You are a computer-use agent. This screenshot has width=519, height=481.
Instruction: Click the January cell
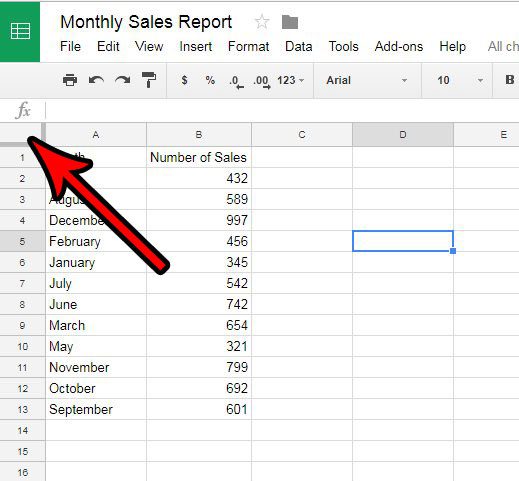tap(96, 262)
